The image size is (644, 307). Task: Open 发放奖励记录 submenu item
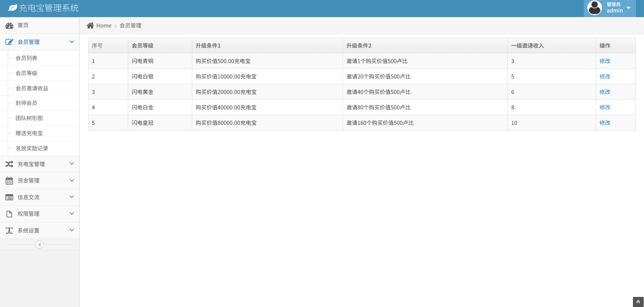click(x=32, y=148)
